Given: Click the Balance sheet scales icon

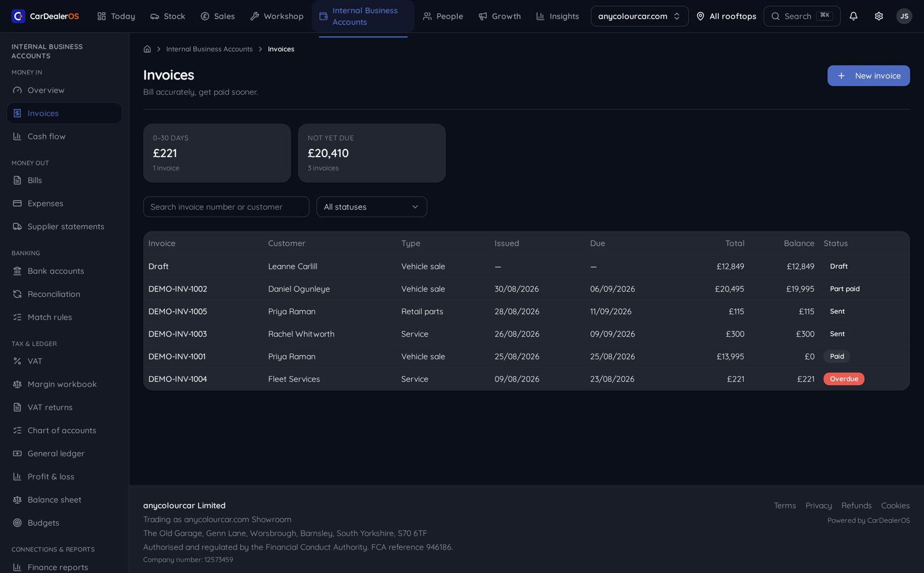Looking at the screenshot, I should 17,500.
